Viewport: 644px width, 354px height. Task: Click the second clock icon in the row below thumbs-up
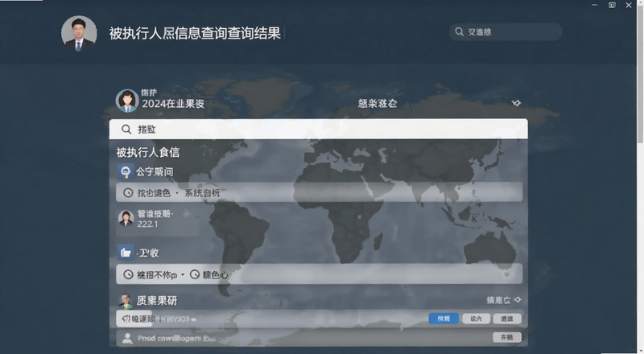tap(195, 274)
